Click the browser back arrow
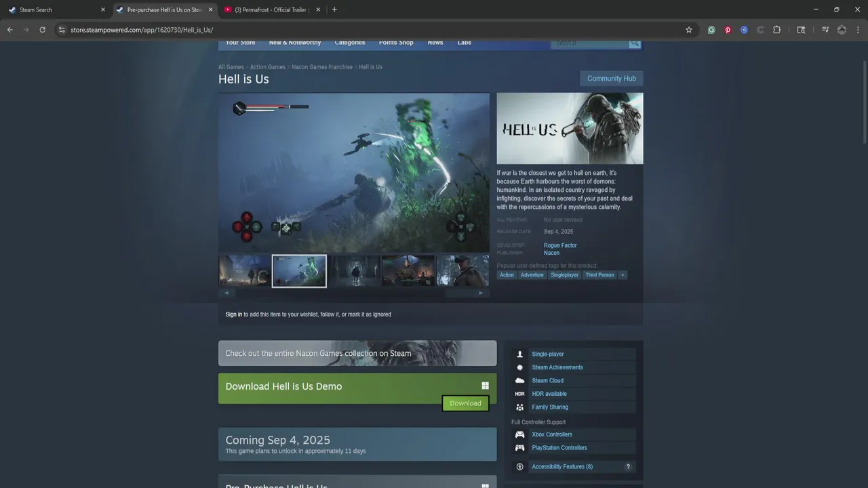Screen dimensions: 868x488 (10, 30)
